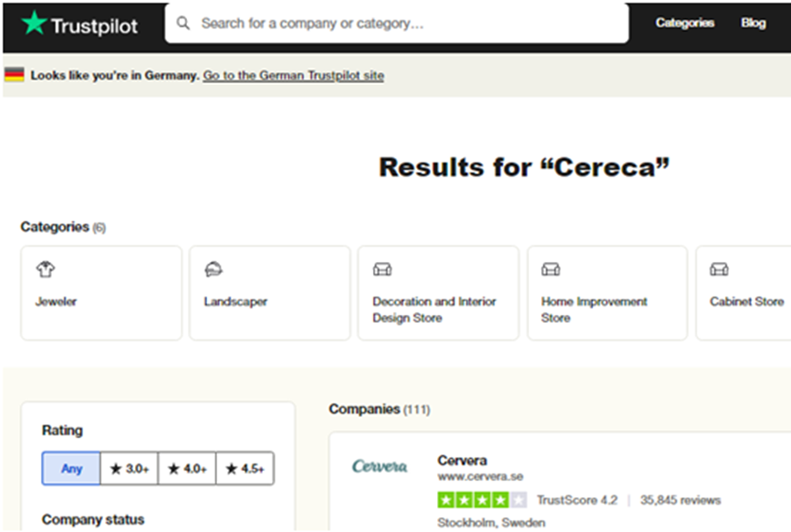Click the Decoration and Interior Design icon
Screen dimensions: 791x532
(x=382, y=269)
